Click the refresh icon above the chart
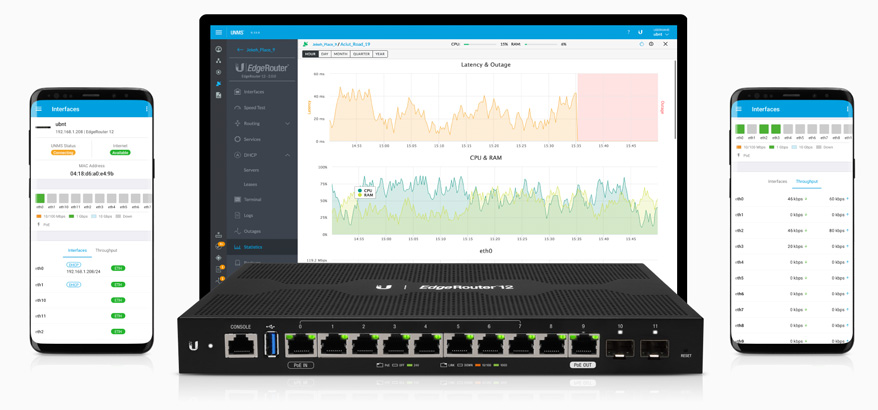The width and height of the screenshot is (878, 410). [641, 44]
